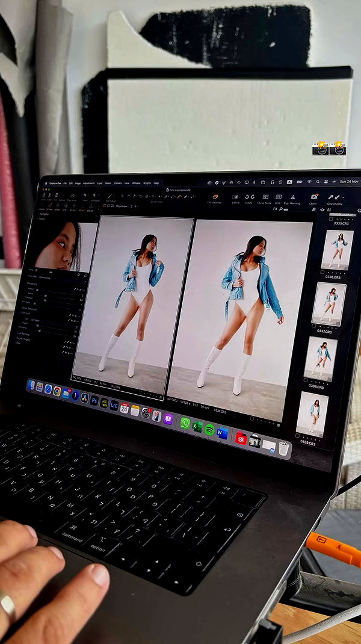Toggle the Exposure Warning icon
361x644 pixels.
coord(293,197)
